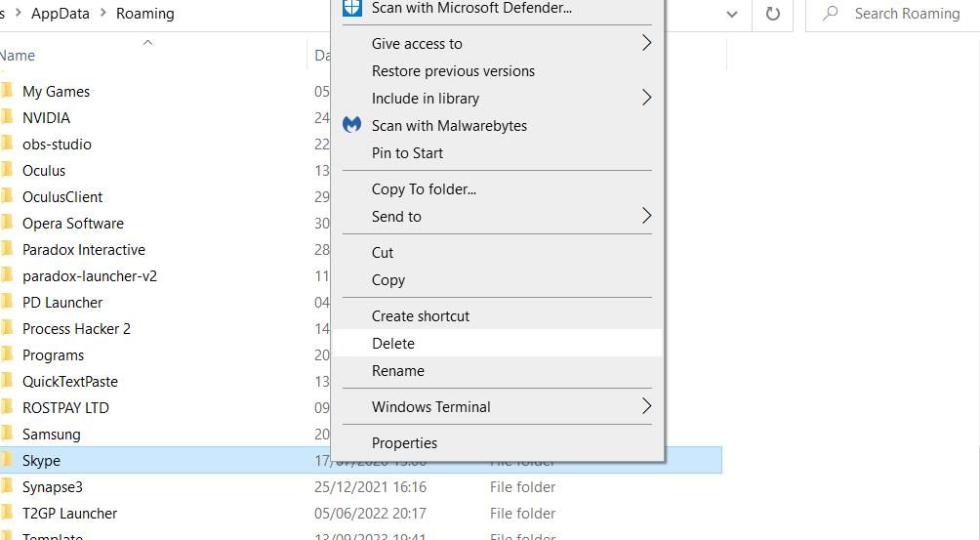The image size is (980, 540).
Task: Click File folder type in Synapse3 row
Action: click(522, 487)
